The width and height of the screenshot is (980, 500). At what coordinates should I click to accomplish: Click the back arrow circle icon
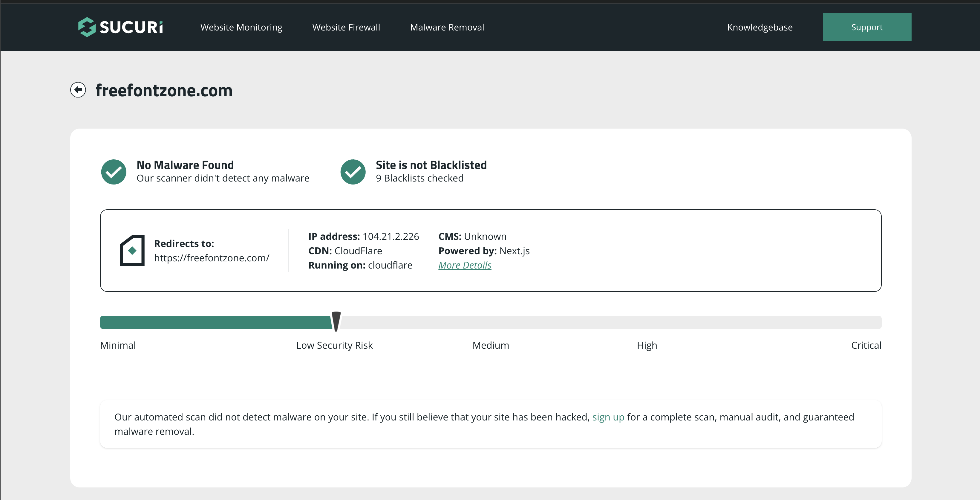click(78, 90)
